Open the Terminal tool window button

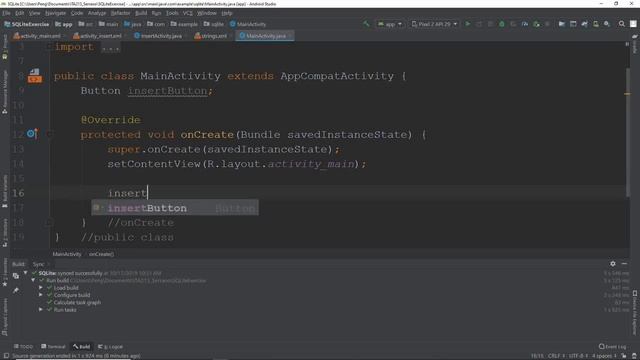pyautogui.click(x=53, y=347)
